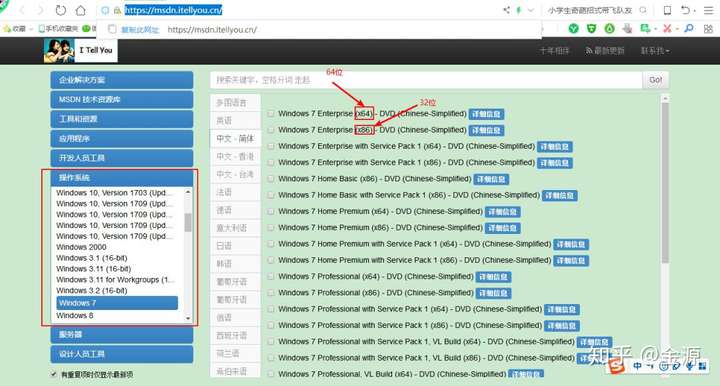Click the browser Refresh icon
This screenshot has width=720, height=386.
tap(60, 10)
